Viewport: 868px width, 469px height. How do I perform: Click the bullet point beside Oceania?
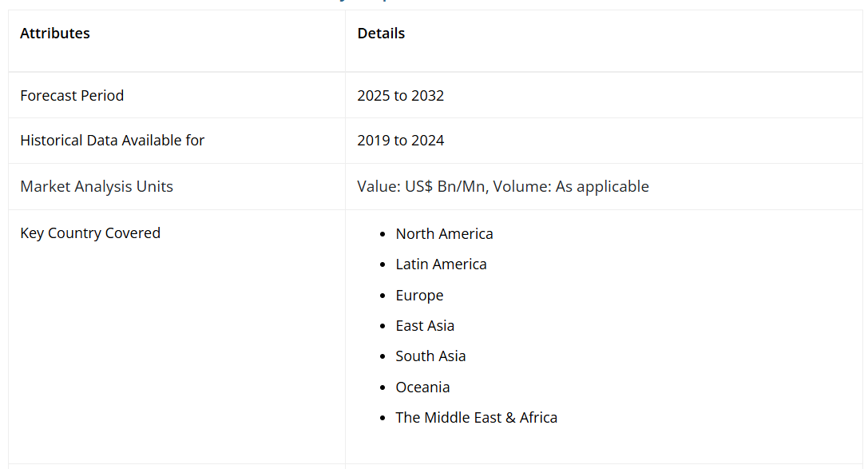click(383, 388)
